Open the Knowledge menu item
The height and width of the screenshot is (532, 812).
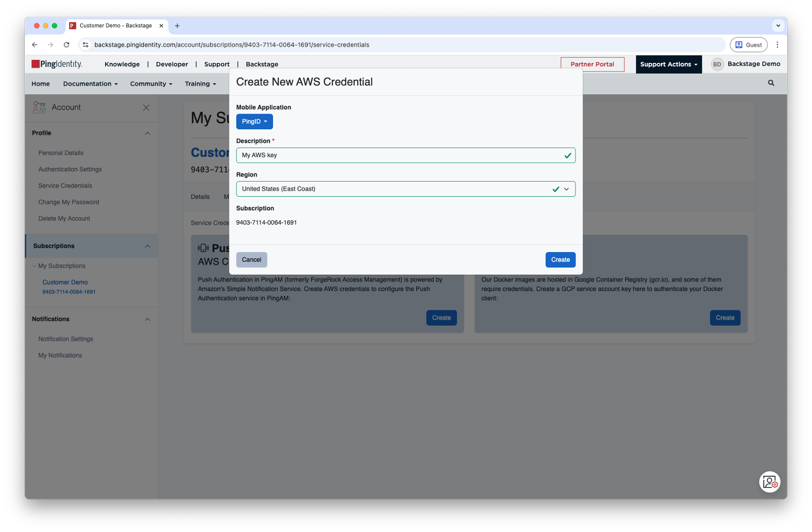point(122,64)
